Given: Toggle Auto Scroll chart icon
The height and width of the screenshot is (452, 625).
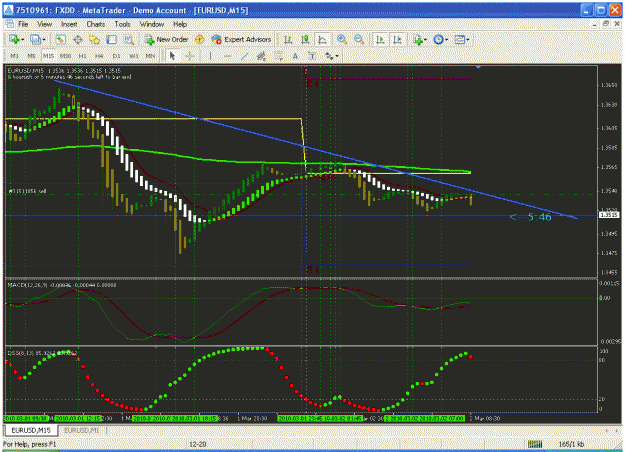Looking at the screenshot, I should pyautogui.click(x=380, y=39).
